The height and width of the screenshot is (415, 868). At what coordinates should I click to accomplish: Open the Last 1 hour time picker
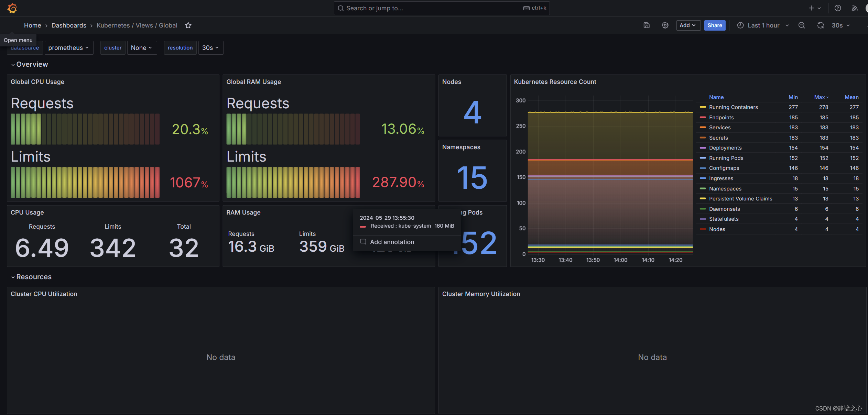click(x=763, y=25)
